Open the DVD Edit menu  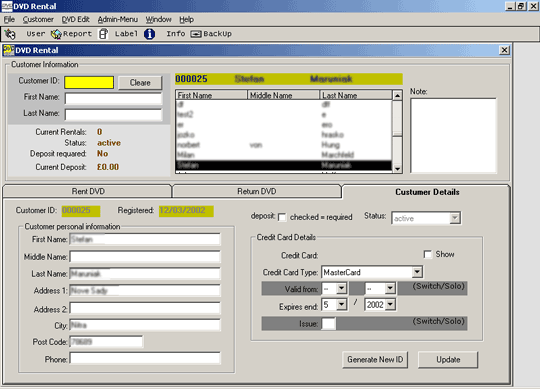(75, 19)
